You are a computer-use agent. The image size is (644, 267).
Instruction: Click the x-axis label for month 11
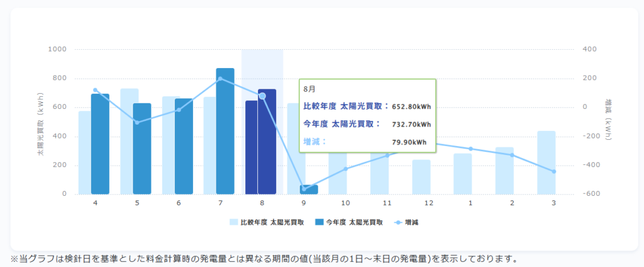tap(387, 203)
